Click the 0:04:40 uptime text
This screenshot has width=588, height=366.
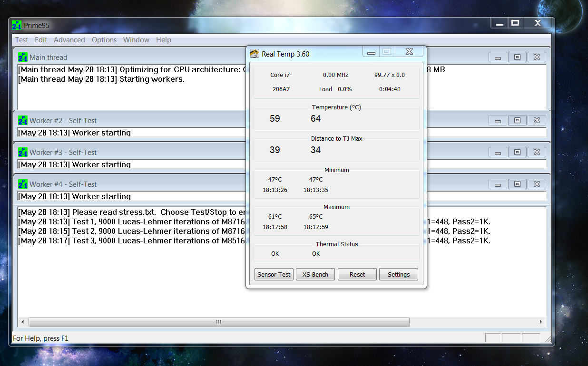(x=390, y=89)
